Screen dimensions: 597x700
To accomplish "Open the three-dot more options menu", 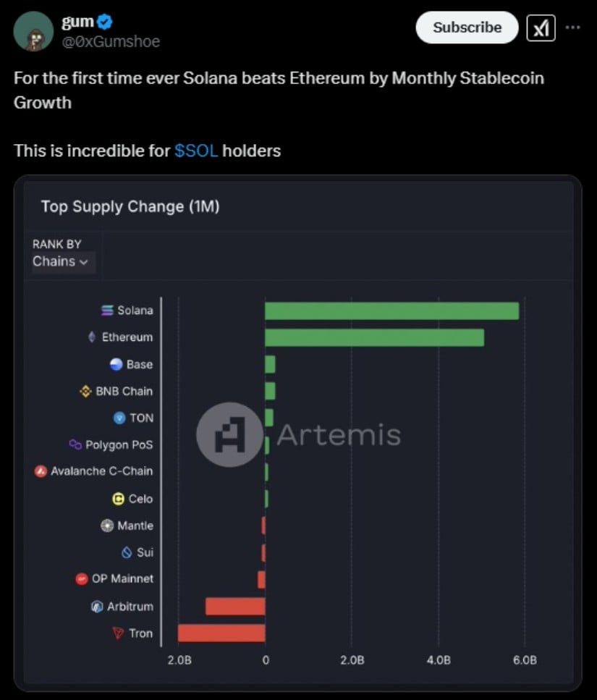I will tap(572, 28).
